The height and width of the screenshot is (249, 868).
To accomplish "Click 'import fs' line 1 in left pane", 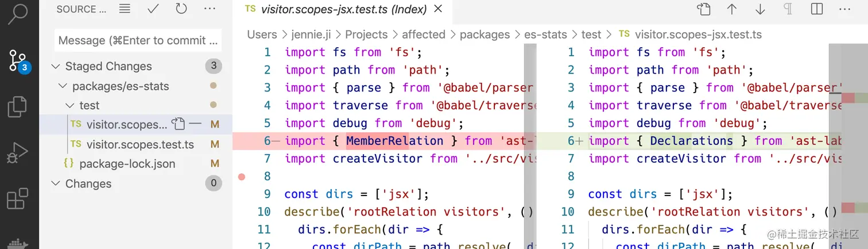I will (x=353, y=52).
